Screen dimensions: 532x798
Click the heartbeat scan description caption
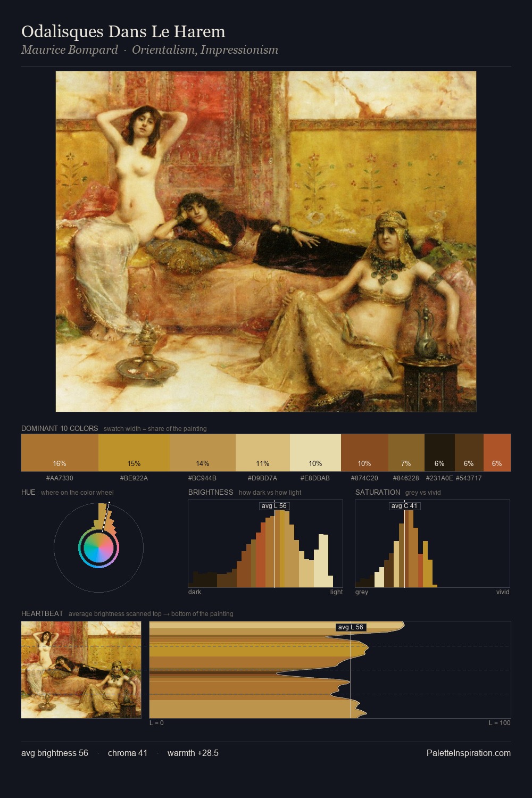(151, 613)
